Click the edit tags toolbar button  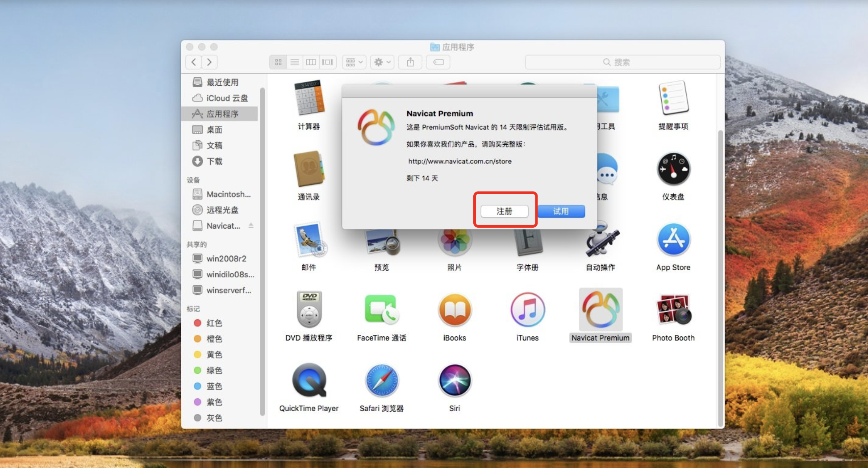tap(438, 62)
